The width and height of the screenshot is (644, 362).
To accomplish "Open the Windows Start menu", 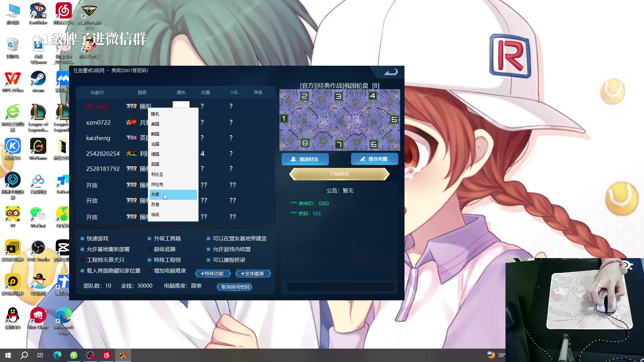I will (x=8, y=355).
